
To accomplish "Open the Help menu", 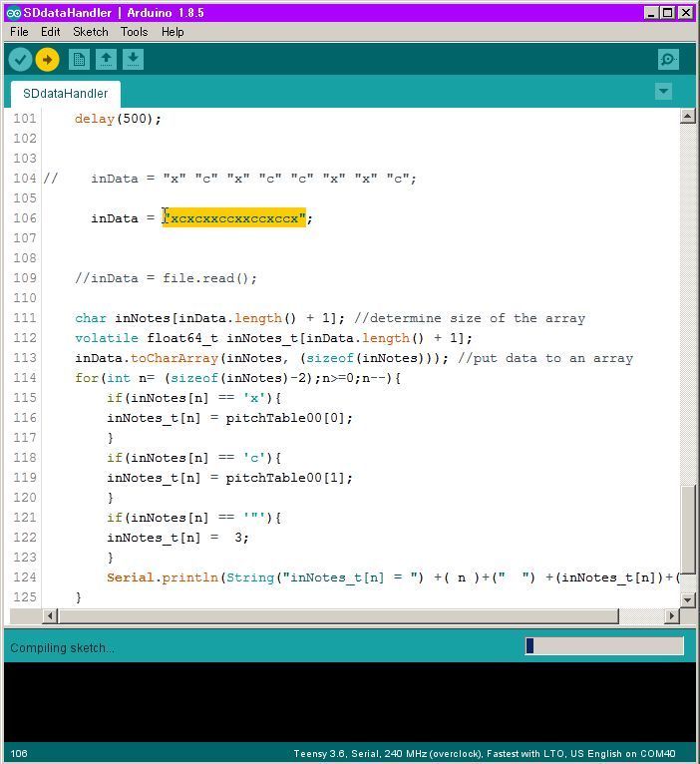I will (x=173, y=32).
